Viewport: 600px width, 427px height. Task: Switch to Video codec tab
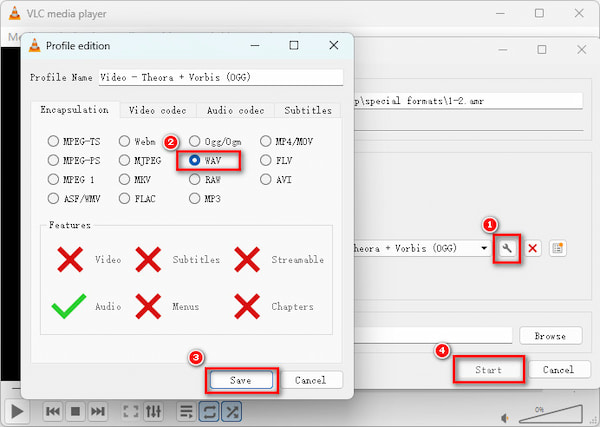click(x=158, y=111)
